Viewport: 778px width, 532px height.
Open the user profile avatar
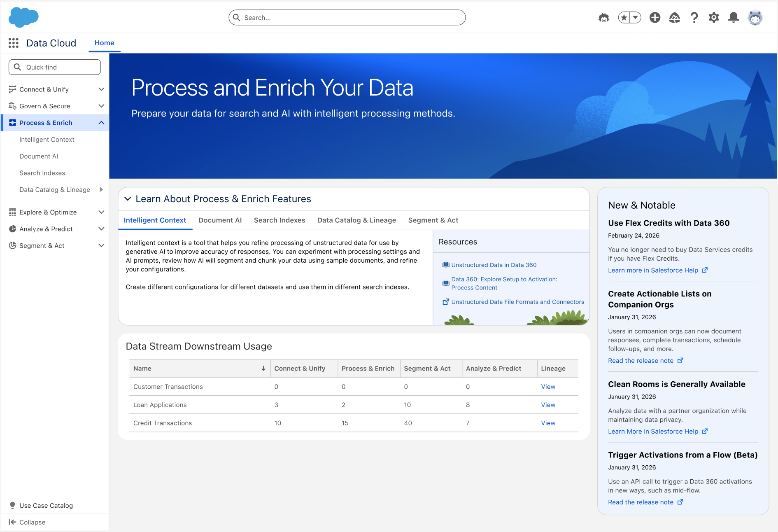[755, 18]
